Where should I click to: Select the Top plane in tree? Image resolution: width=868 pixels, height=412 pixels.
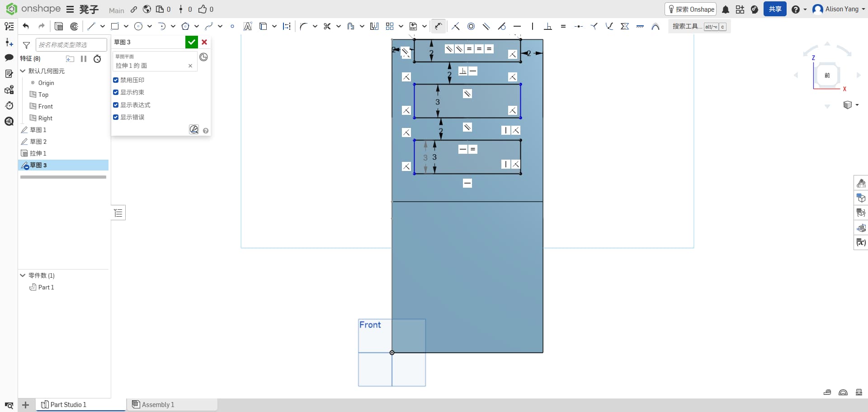43,95
